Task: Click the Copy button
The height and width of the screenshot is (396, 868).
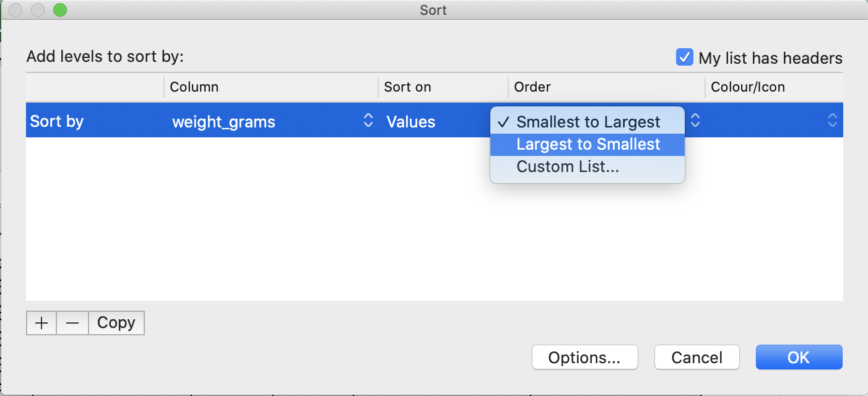Action: click(116, 322)
